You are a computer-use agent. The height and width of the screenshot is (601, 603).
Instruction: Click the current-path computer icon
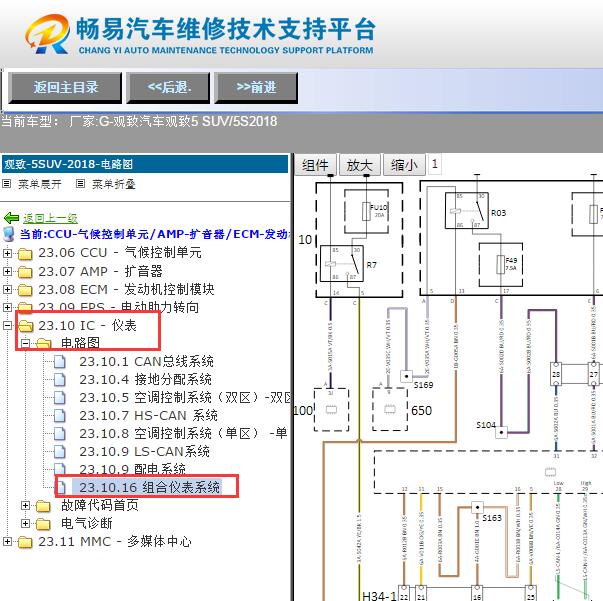tap(8, 234)
